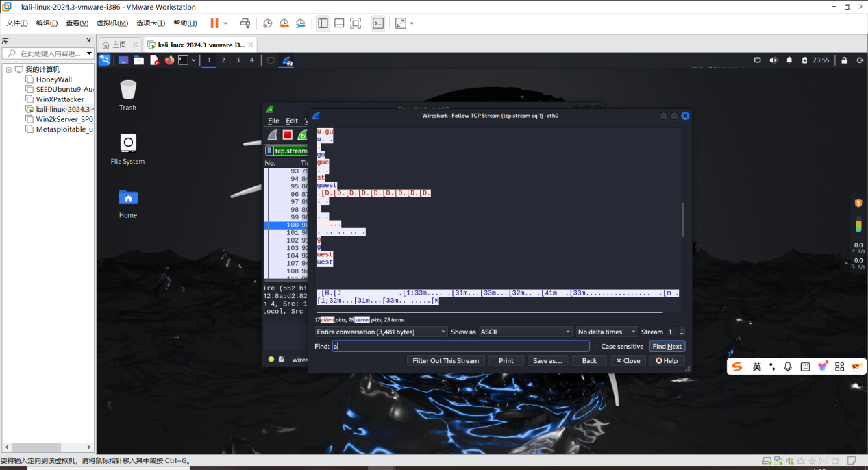Click the send Ctrl+Alt+Del toolbar icon
The image size is (868, 470).
[245, 23]
